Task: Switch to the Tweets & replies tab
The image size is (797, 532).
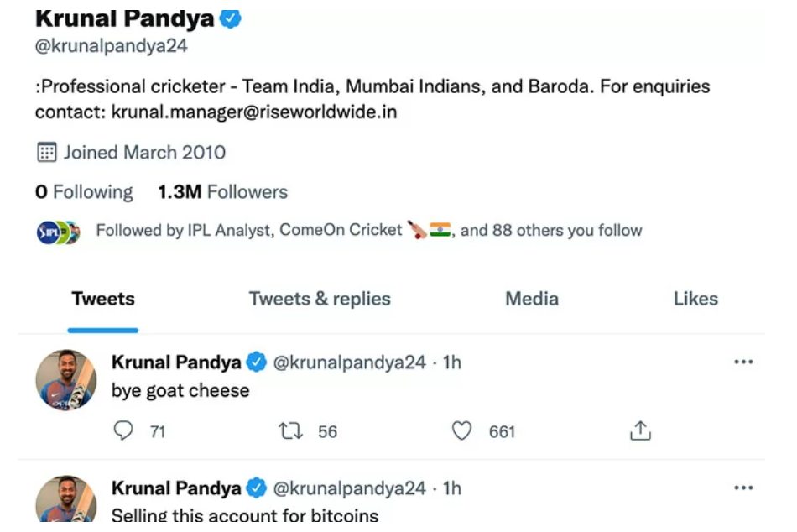Action: point(320,299)
